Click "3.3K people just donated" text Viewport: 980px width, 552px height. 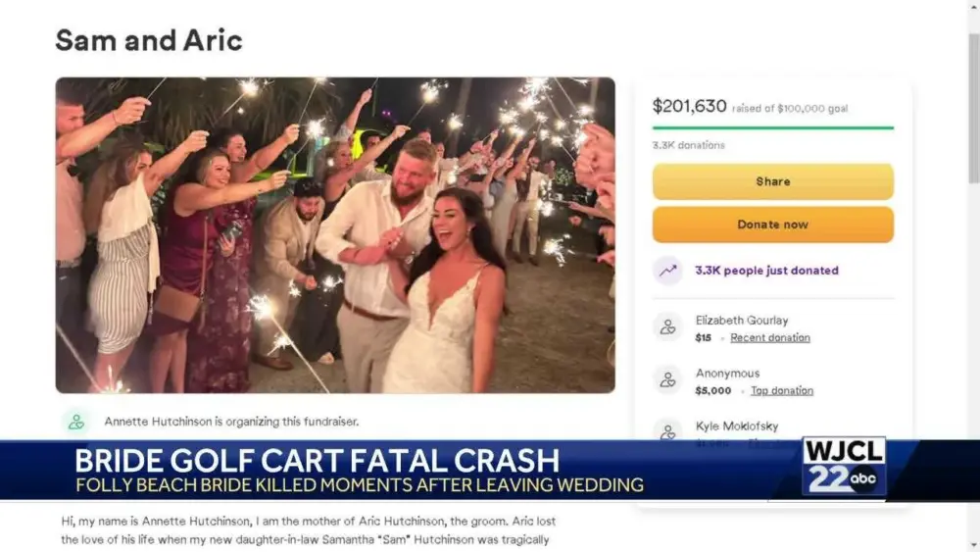[766, 271]
